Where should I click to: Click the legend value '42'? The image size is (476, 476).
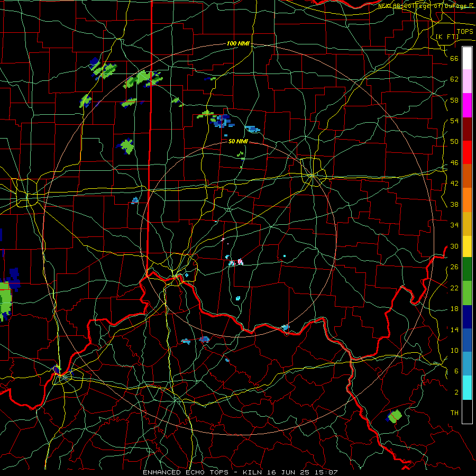[454, 184]
